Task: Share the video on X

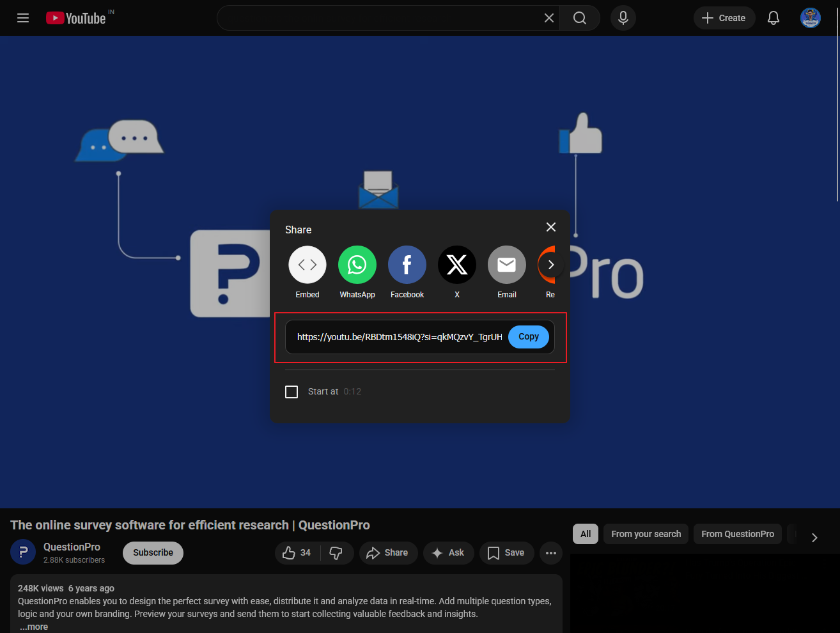Action: point(457,272)
